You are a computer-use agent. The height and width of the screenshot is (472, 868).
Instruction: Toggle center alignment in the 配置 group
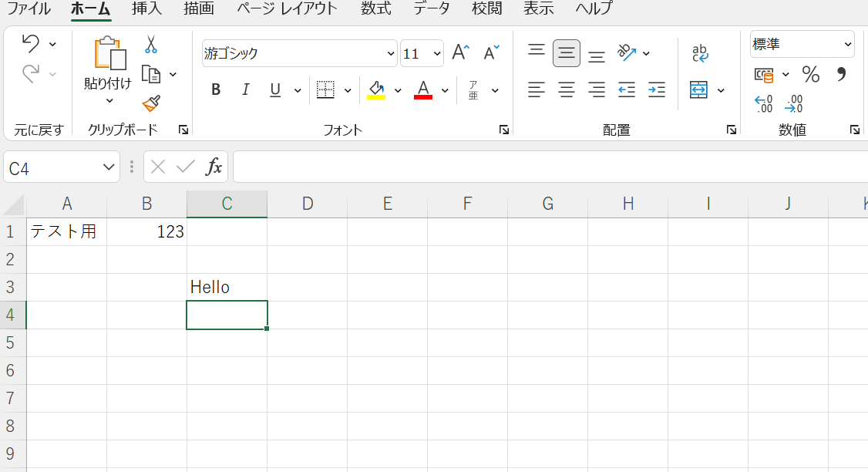[567, 90]
